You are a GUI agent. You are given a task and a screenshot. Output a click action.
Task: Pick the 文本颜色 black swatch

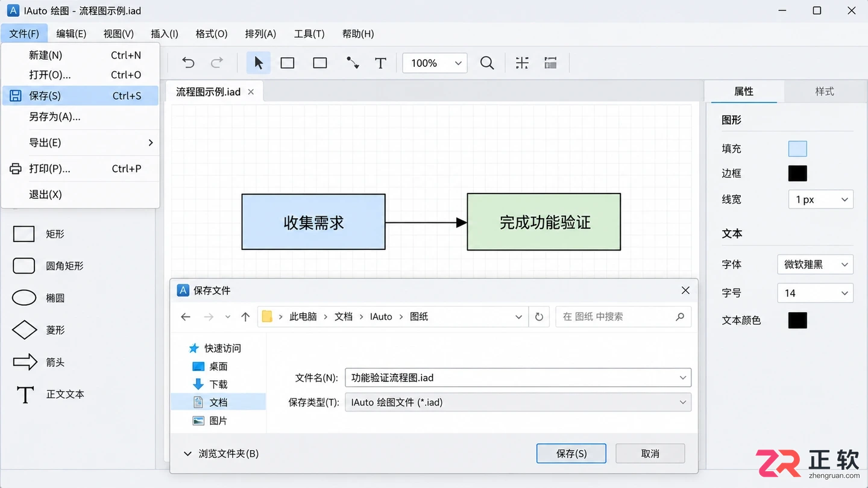click(x=797, y=321)
